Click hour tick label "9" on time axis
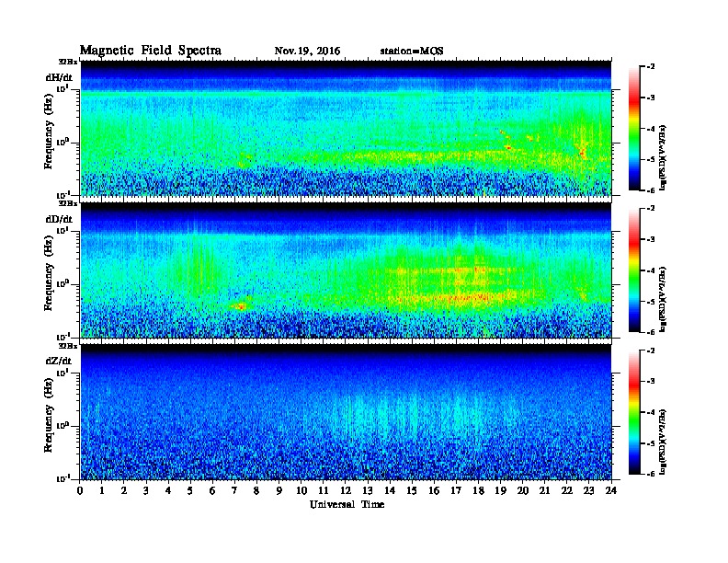The height and width of the screenshot is (563, 728). pos(279,490)
